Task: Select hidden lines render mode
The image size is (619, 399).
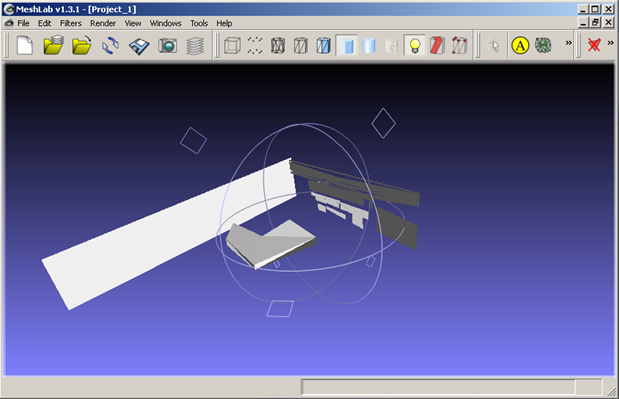Action: pyautogui.click(x=301, y=45)
